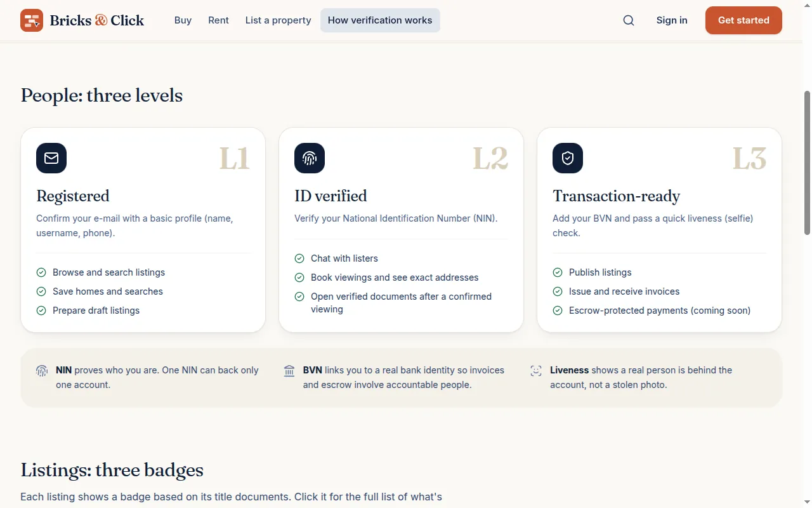Click check icon next to Escrow-protected payments

[x=558, y=311]
